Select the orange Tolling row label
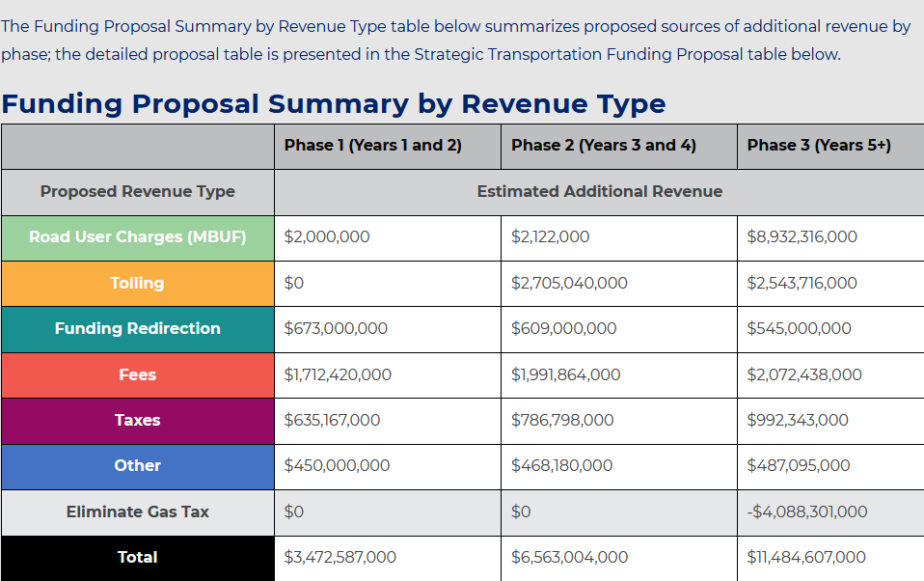This screenshot has width=924, height=581. (137, 283)
